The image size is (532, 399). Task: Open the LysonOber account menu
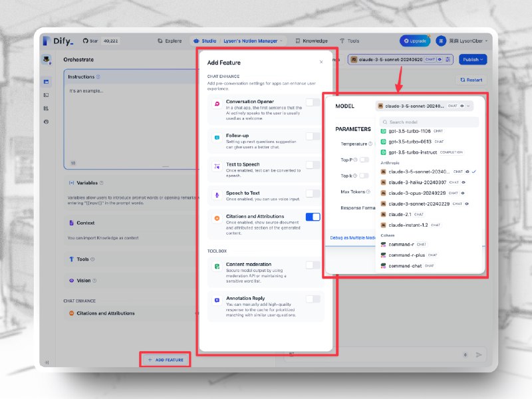click(462, 41)
